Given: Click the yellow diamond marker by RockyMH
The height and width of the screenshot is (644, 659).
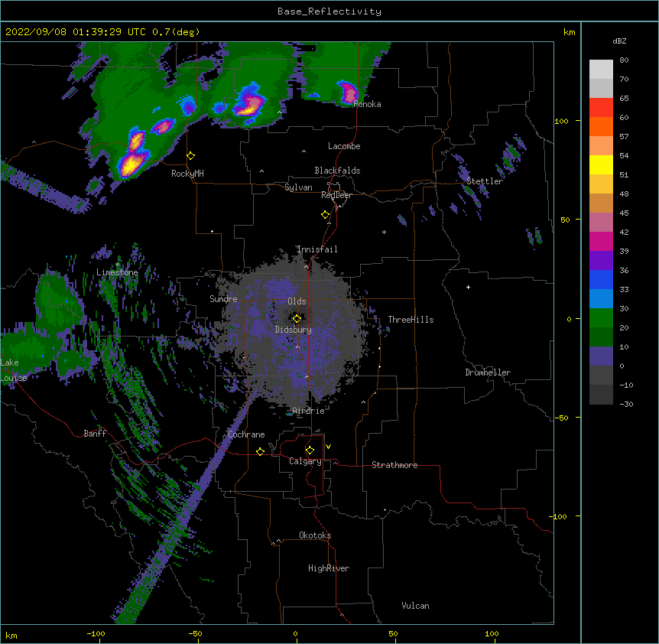Looking at the screenshot, I should 191,156.
